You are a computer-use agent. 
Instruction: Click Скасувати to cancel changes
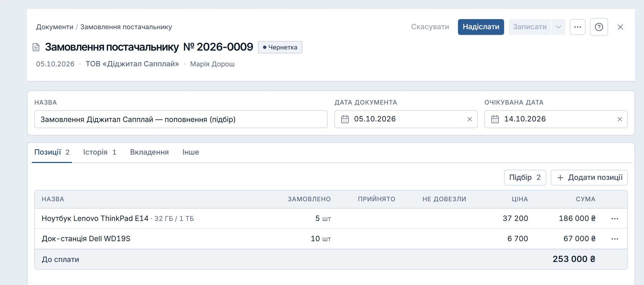click(430, 27)
